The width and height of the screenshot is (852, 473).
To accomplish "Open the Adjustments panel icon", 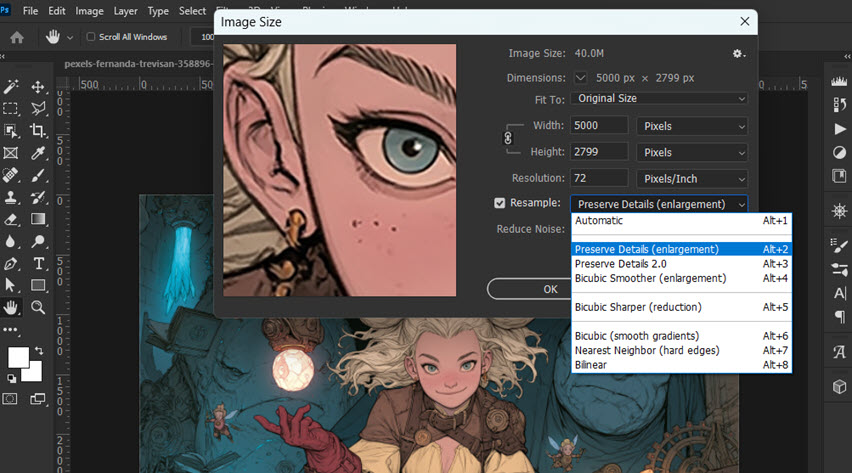I will (x=839, y=152).
